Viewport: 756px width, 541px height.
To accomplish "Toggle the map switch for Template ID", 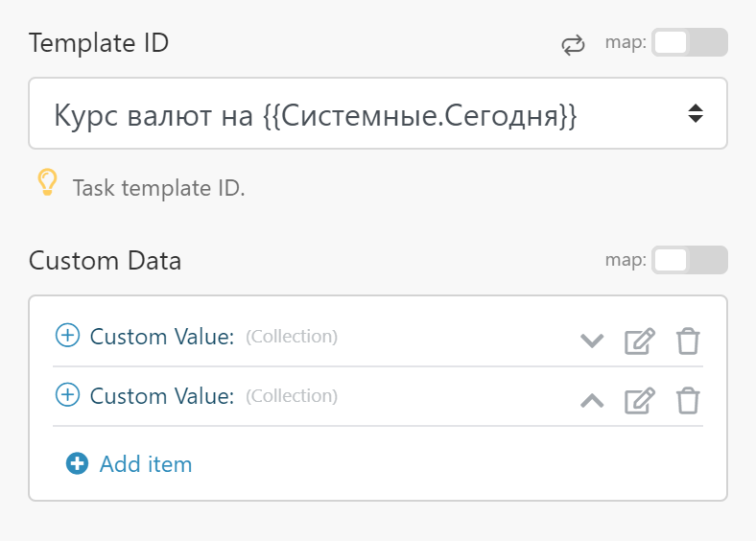I will (690, 42).
